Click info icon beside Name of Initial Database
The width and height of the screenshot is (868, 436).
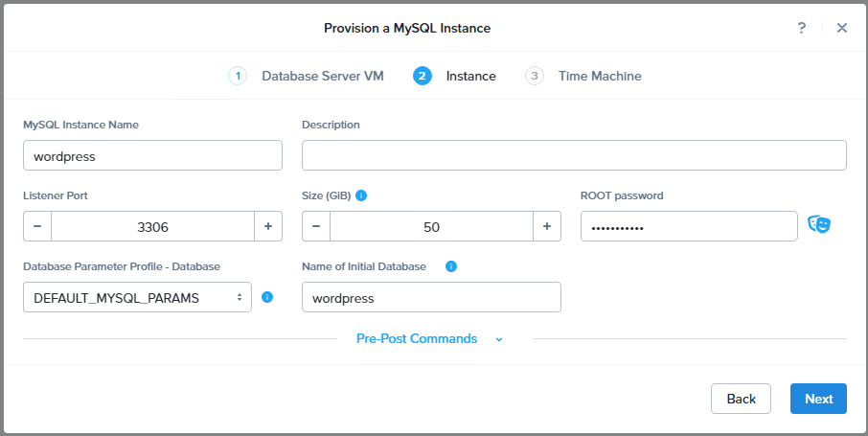pos(451,266)
